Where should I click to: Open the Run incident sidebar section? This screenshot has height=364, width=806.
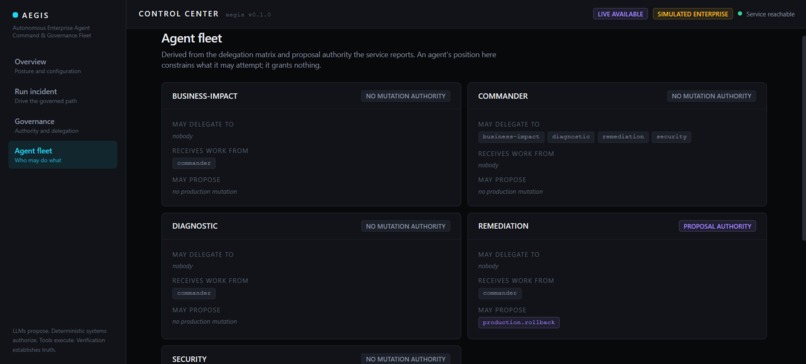pos(63,96)
